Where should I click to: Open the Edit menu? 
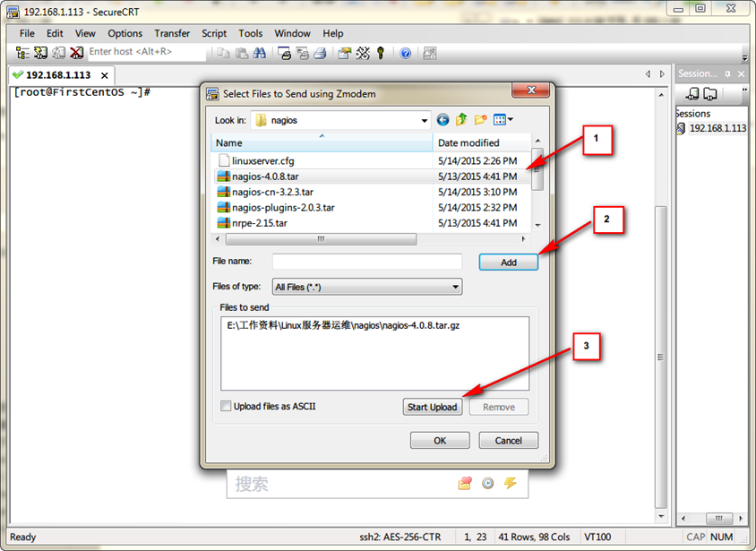tap(55, 33)
